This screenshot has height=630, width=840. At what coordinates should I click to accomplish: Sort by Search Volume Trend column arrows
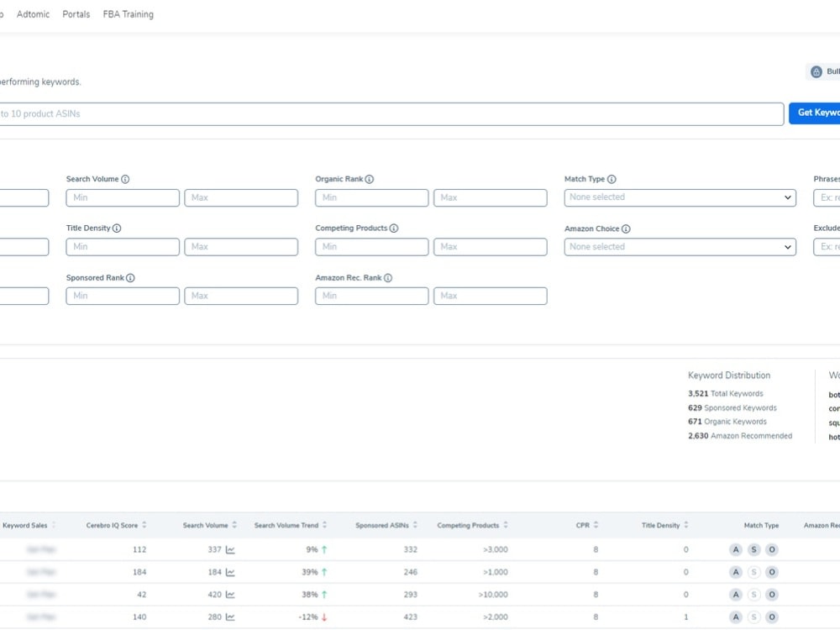[x=324, y=525]
